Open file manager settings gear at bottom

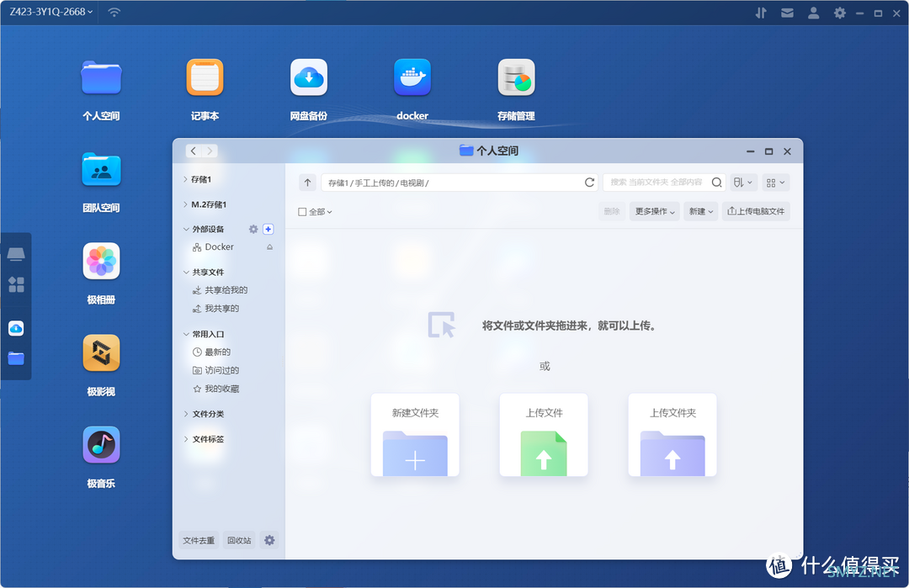269,541
